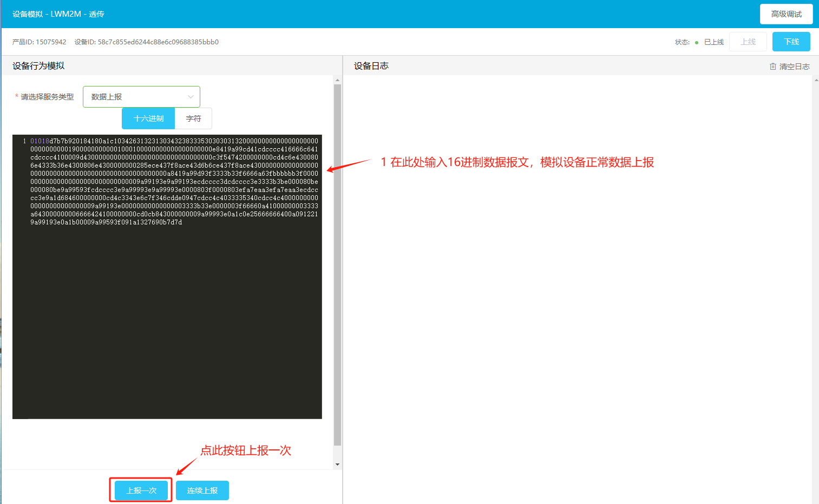Viewport: 819px width, 504px height.
Task: Switch to the 十六进制 hex input tab
Action: [x=148, y=118]
